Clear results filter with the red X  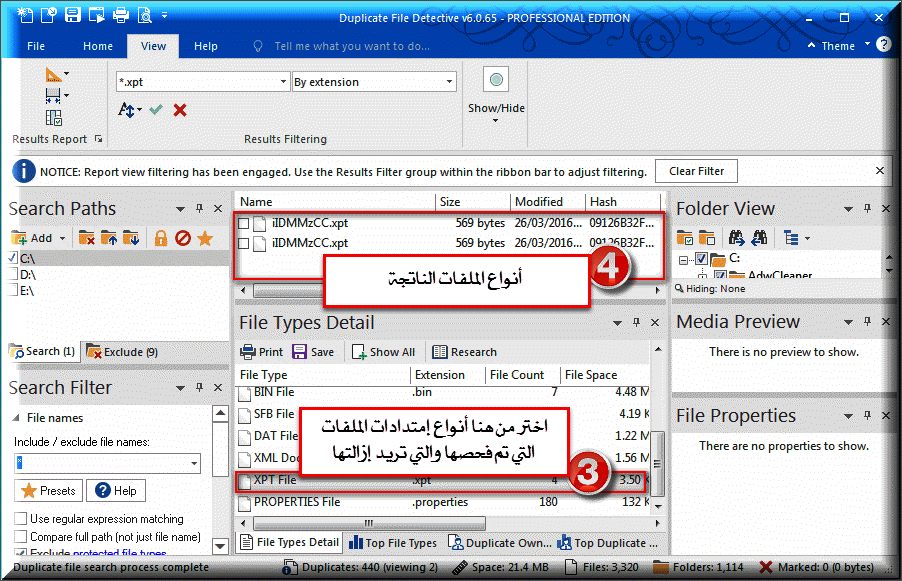180,109
